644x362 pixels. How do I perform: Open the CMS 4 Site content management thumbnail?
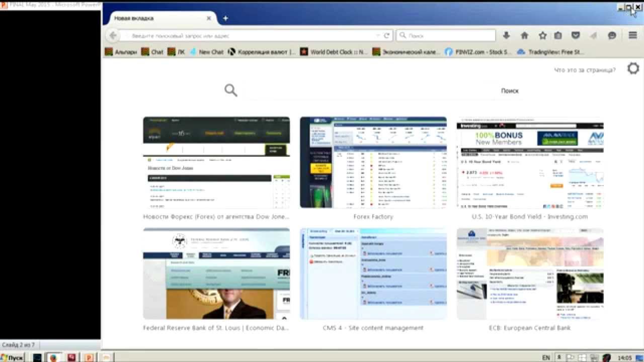(373, 274)
